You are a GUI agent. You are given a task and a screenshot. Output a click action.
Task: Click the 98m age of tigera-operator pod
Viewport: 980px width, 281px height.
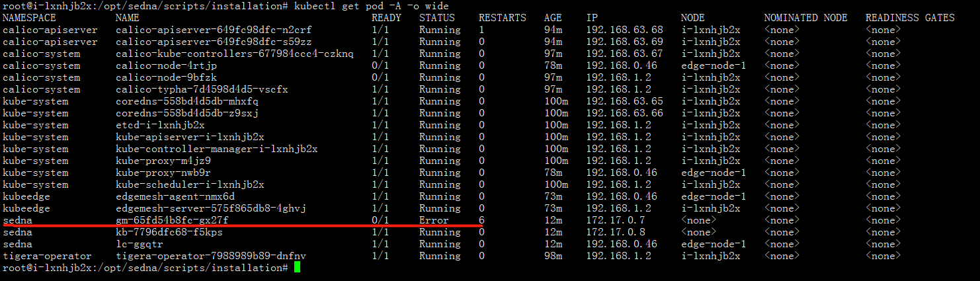click(553, 256)
